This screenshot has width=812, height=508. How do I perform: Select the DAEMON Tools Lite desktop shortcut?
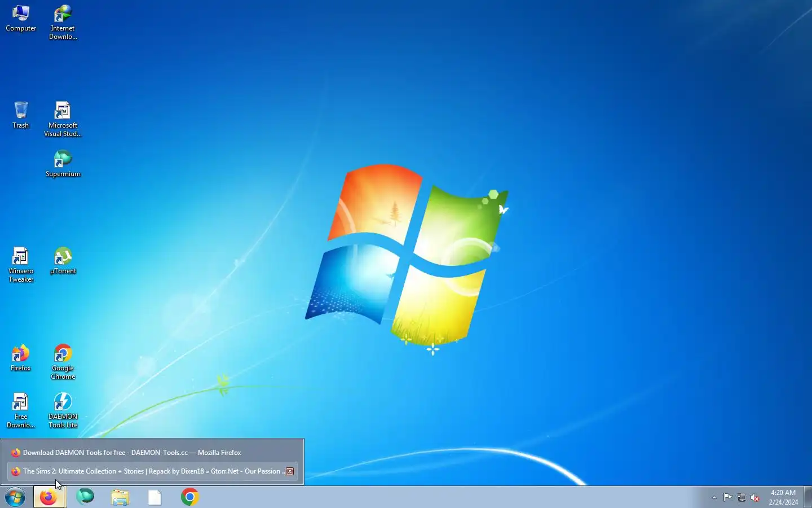63,411
